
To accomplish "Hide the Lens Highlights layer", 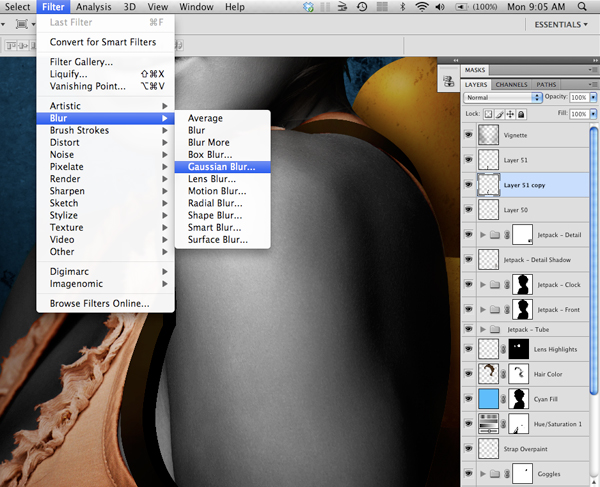I will click(x=468, y=349).
